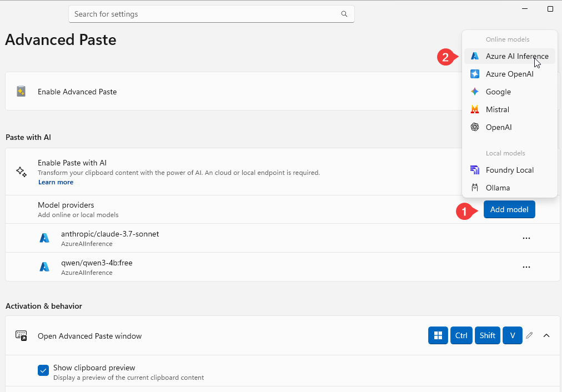562x392 pixels.
Task: Choose Ollama from local models list
Action: 498,188
